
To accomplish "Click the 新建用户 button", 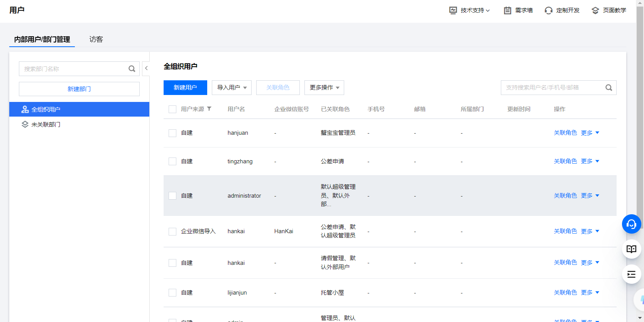I will point(185,88).
